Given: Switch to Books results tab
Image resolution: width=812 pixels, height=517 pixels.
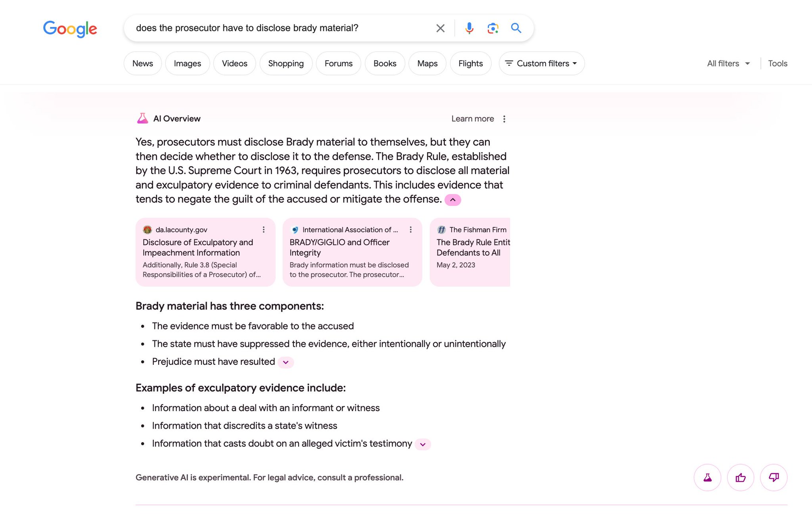Looking at the screenshot, I should (385, 63).
